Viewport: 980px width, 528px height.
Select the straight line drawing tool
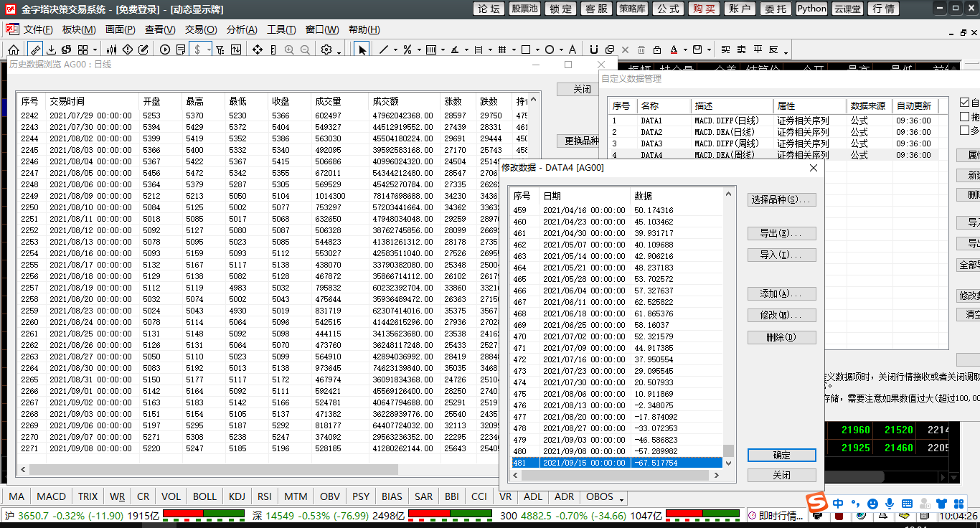[383, 49]
